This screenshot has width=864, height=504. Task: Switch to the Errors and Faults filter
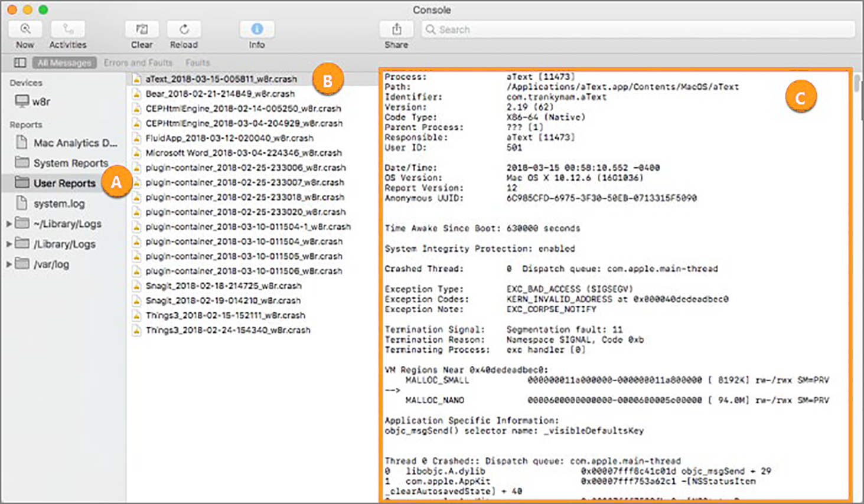pos(138,63)
